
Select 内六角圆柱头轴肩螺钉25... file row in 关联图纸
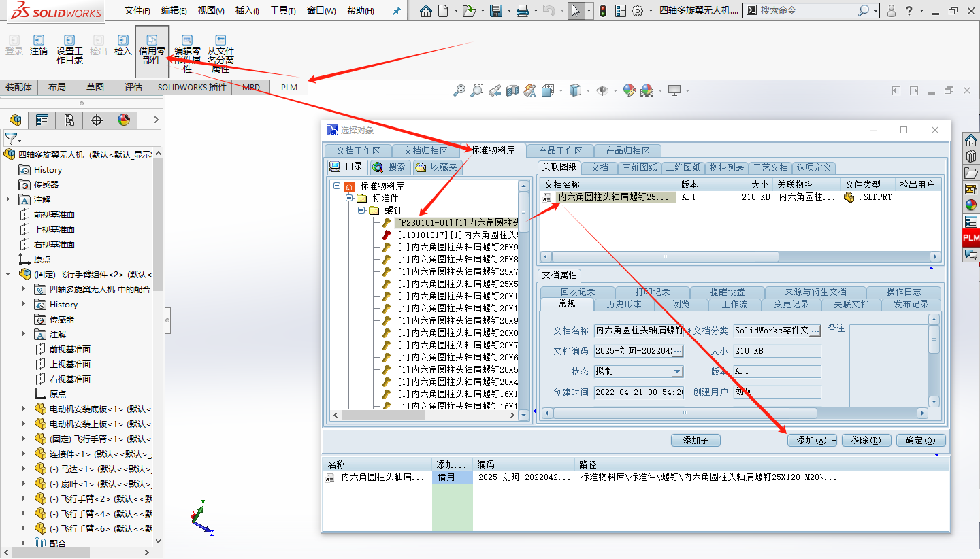(616, 197)
